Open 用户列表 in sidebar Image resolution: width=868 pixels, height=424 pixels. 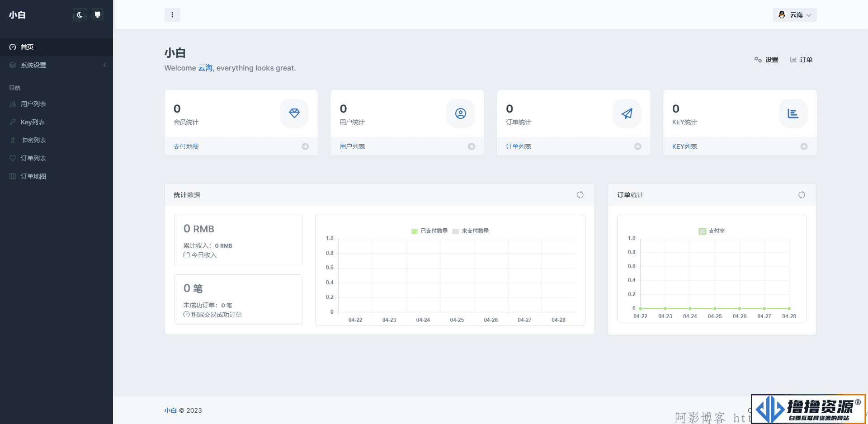pos(57,104)
